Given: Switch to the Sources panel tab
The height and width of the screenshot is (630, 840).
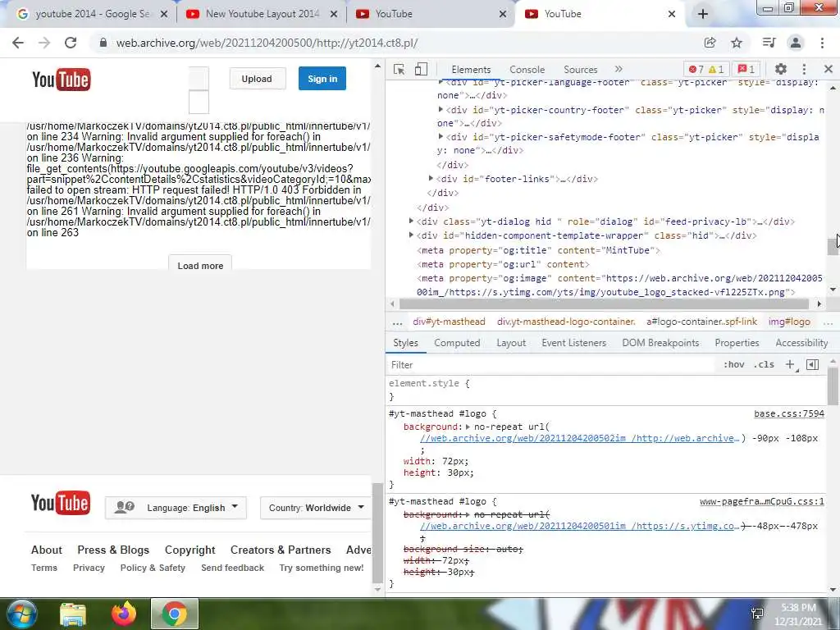Looking at the screenshot, I should pyautogui.click(x=580, y=70).
